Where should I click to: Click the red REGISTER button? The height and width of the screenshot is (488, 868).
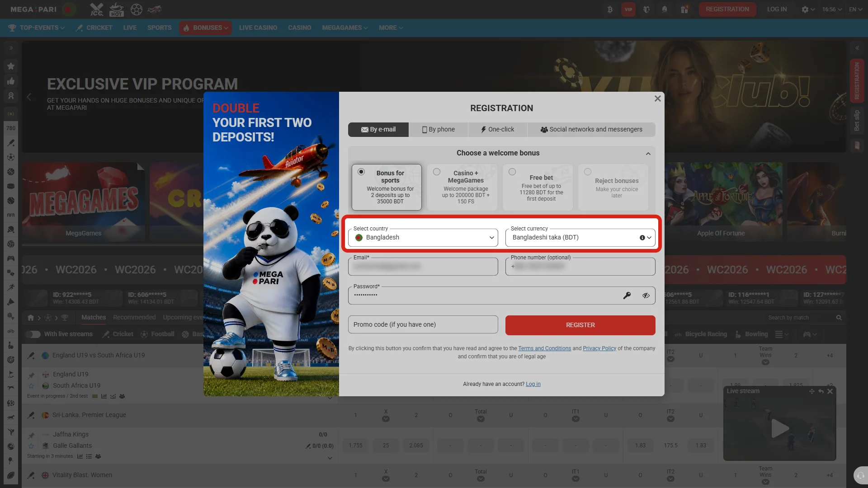(x=580, y=325)
